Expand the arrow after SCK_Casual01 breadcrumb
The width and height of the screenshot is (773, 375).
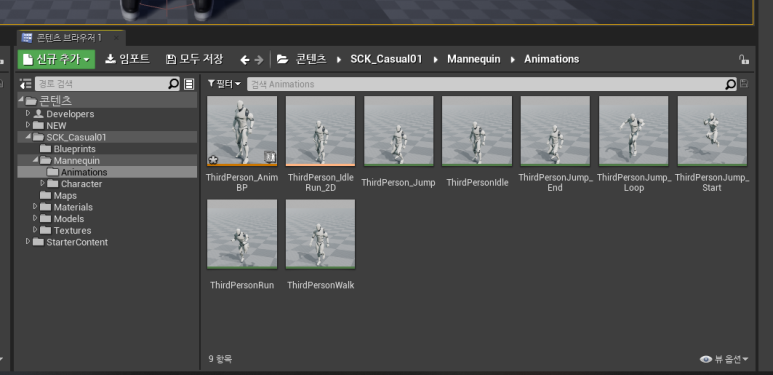click(436, 60)
